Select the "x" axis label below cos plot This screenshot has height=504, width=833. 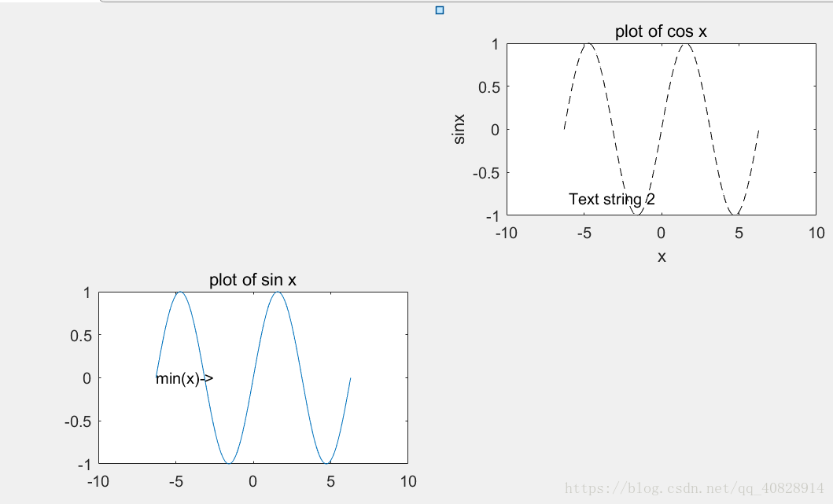tap(662, 257)
